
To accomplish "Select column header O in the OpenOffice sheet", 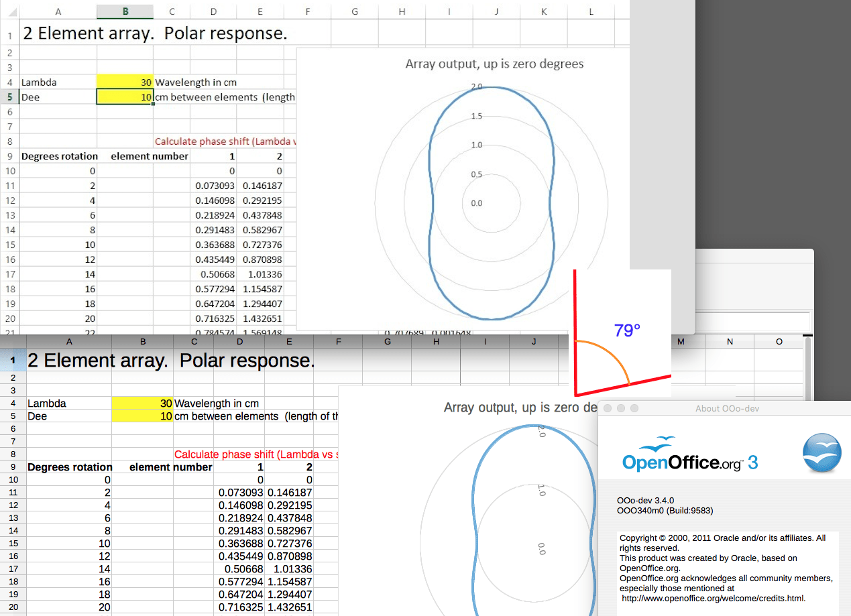I will [x=779, y=343].
